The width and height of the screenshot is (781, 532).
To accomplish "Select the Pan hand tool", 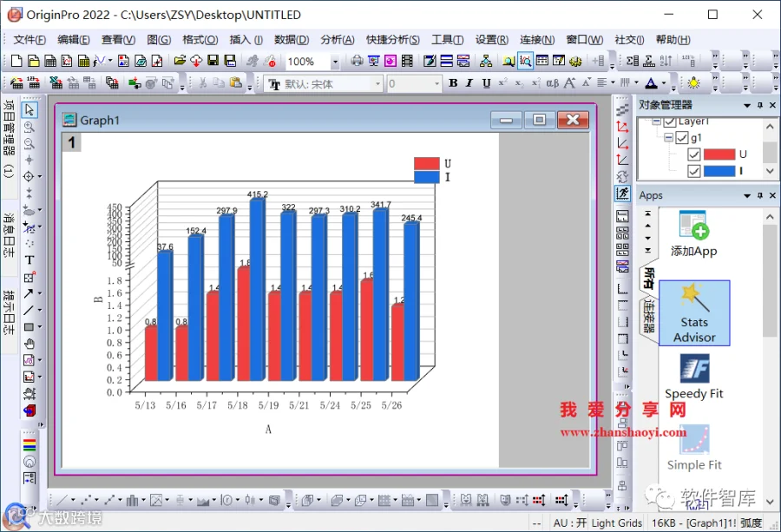I will [x=30, y=345].
